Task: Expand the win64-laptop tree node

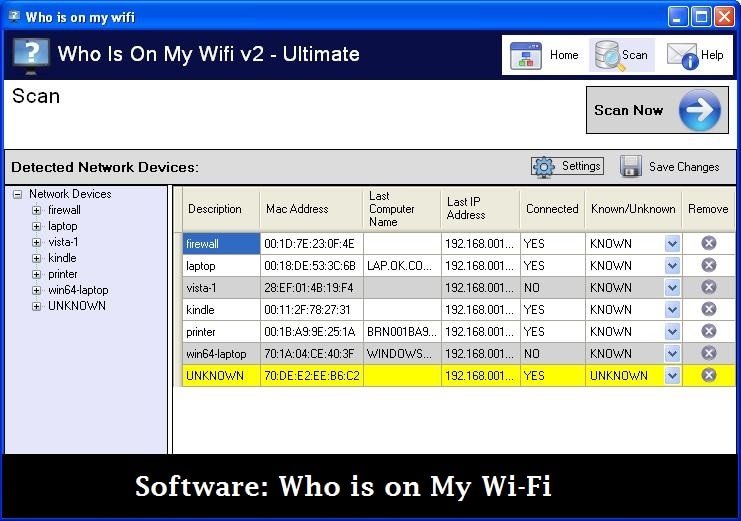Action: [x=36, y=291]
